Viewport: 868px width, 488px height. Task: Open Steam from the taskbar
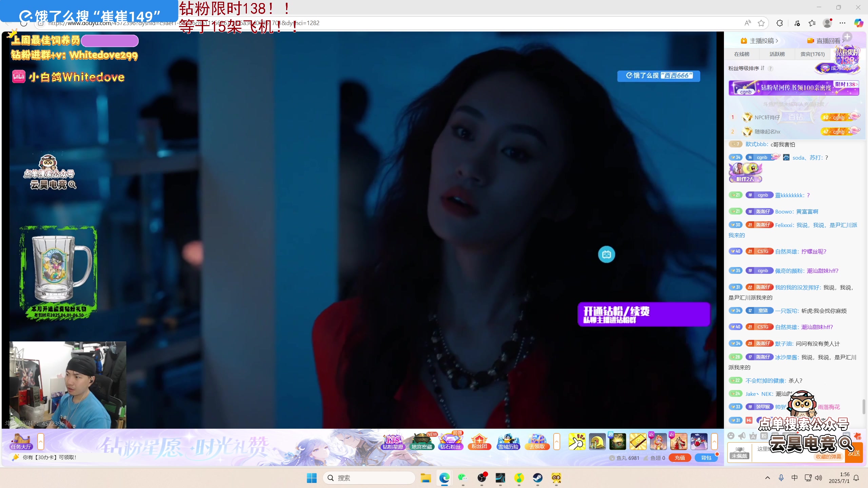(537, 478)
